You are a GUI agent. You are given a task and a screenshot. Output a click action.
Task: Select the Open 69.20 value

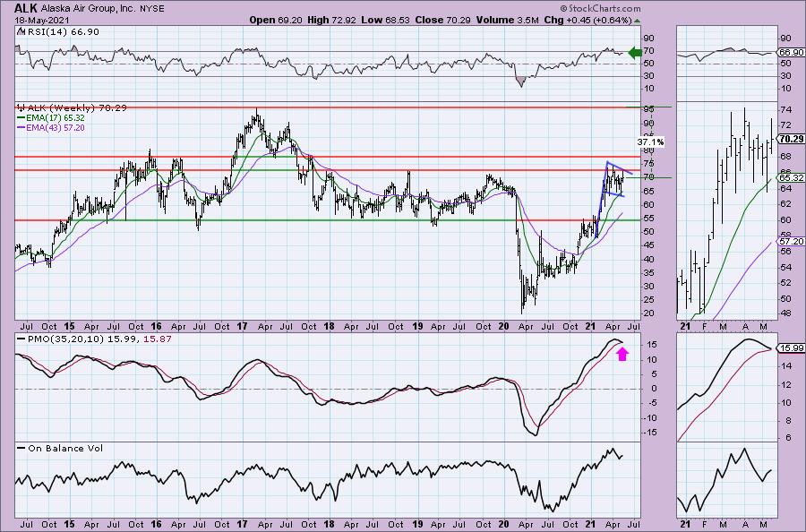276,20
